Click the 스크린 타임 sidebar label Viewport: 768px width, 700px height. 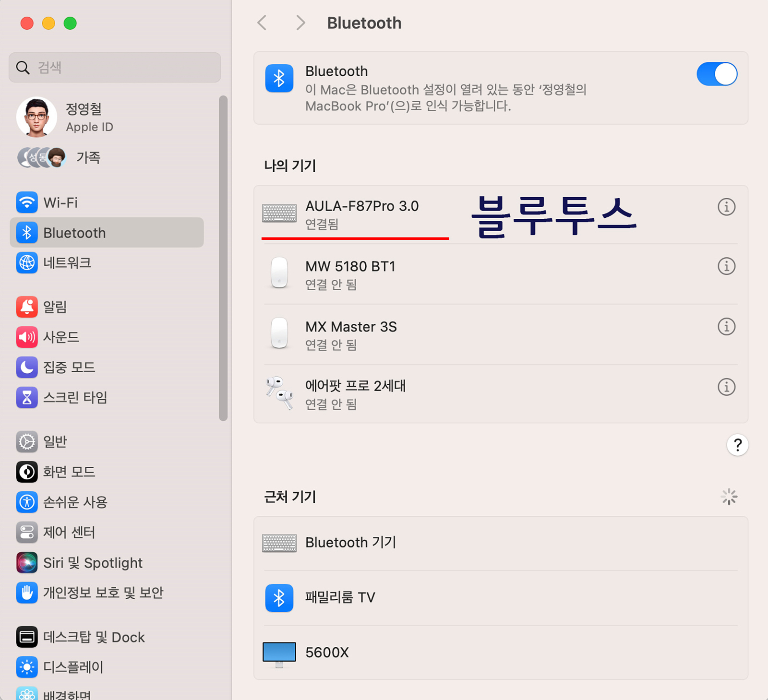pos(75,397)
